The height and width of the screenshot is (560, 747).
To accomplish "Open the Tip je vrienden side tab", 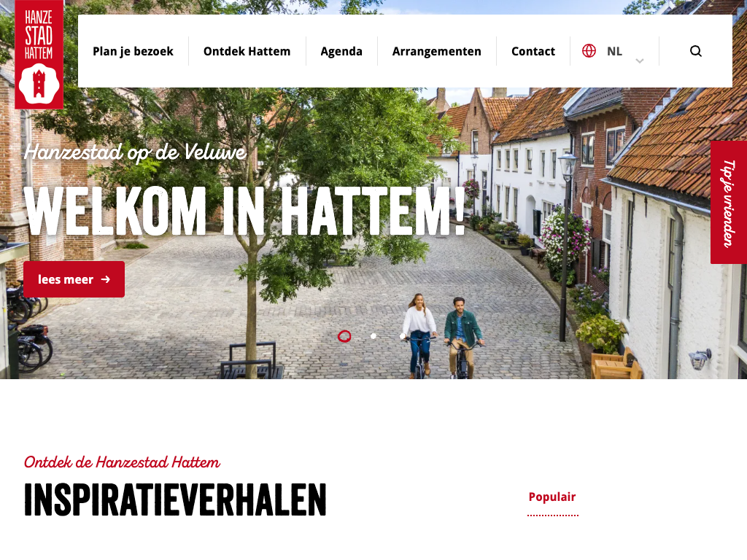I will 729,203.
